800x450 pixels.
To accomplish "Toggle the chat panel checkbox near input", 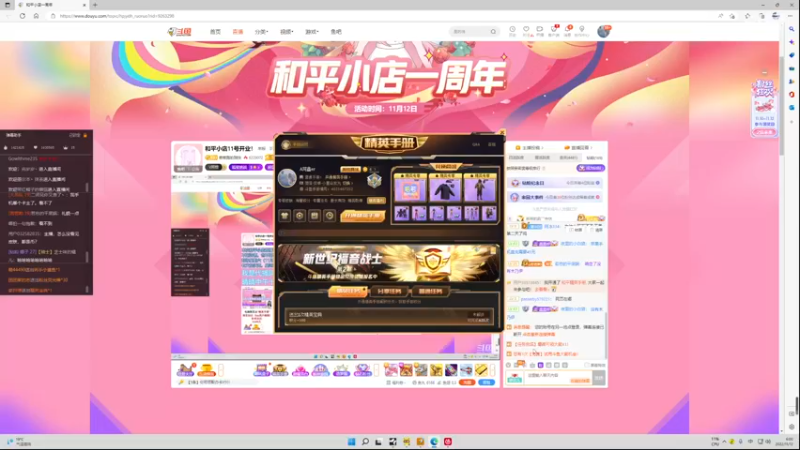I will [x=587, y=365].
